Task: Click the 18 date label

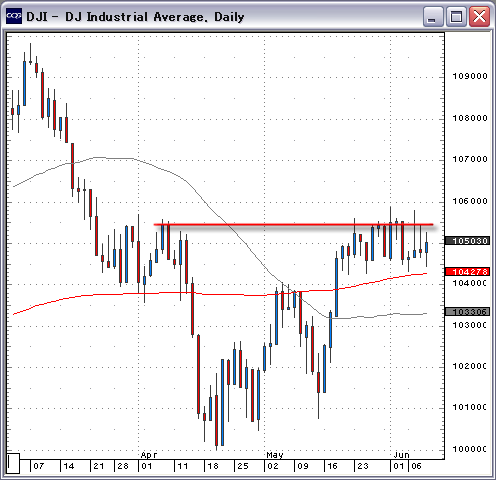Action: point(213,466)
